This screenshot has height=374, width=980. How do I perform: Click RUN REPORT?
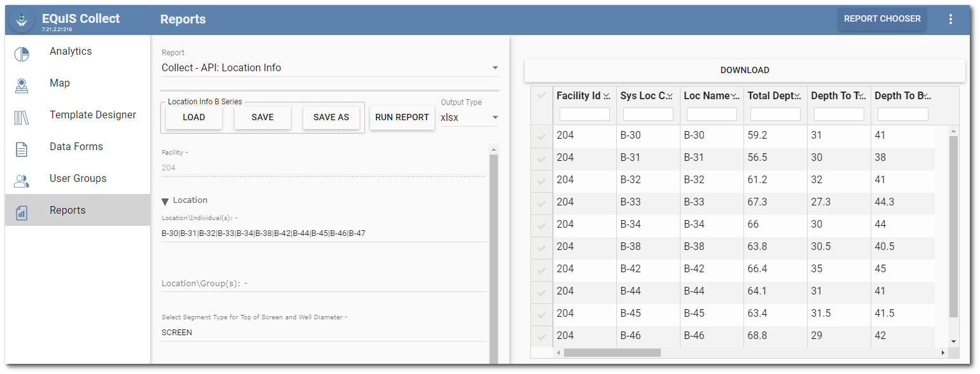(402, 117)
